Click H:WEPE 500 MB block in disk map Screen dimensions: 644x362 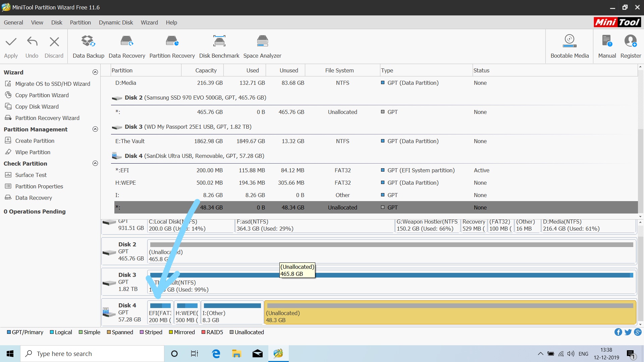coord(187,312)
